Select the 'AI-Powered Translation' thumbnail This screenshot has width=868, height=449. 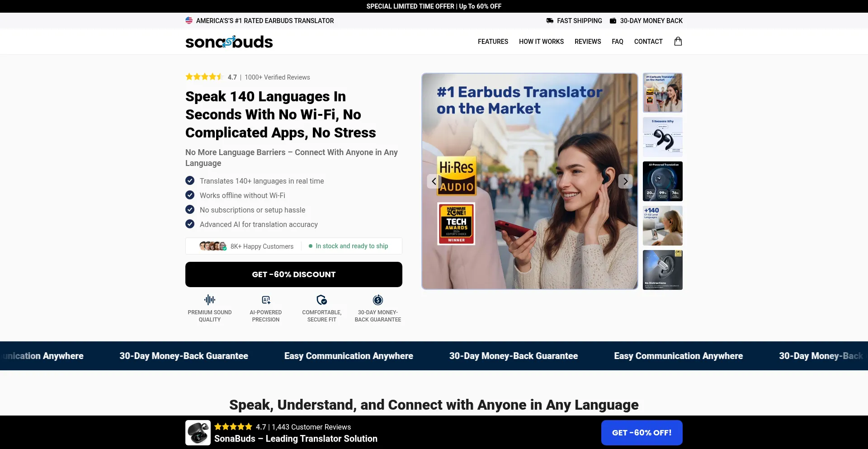tap(663, 181)
